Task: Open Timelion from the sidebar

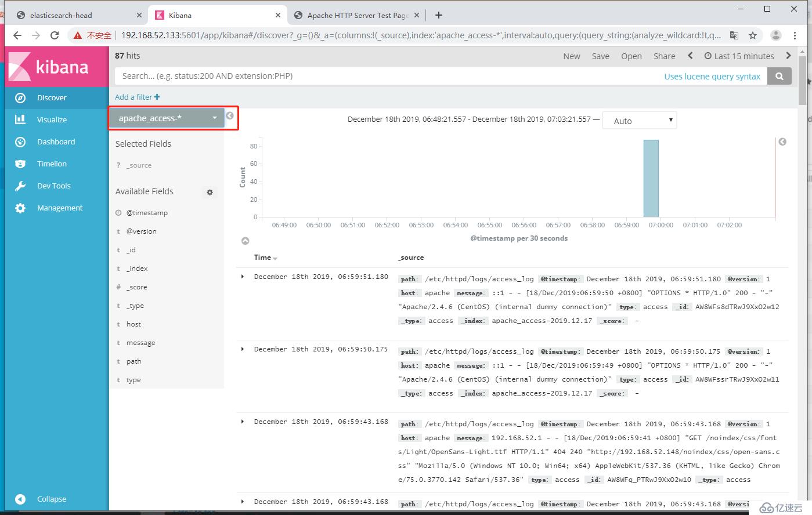Action: point(52,164)
